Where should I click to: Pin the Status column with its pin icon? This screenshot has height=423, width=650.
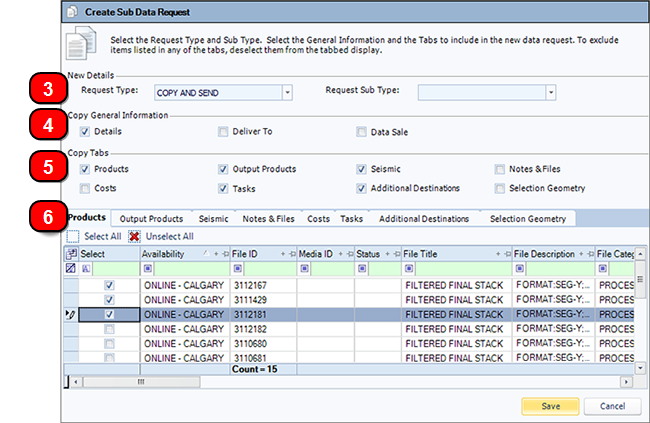tap(397, 254)
